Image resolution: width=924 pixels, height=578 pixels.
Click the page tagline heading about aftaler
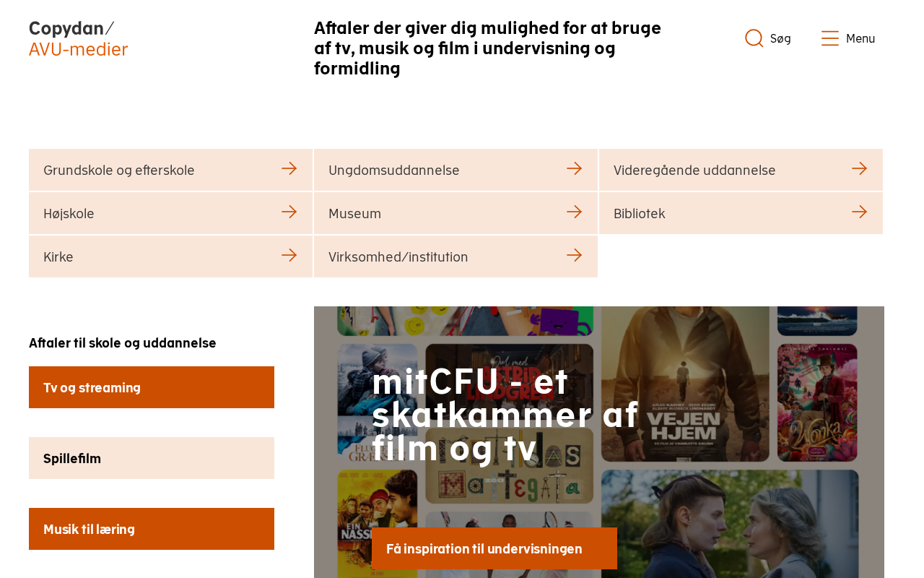point(488,48)
